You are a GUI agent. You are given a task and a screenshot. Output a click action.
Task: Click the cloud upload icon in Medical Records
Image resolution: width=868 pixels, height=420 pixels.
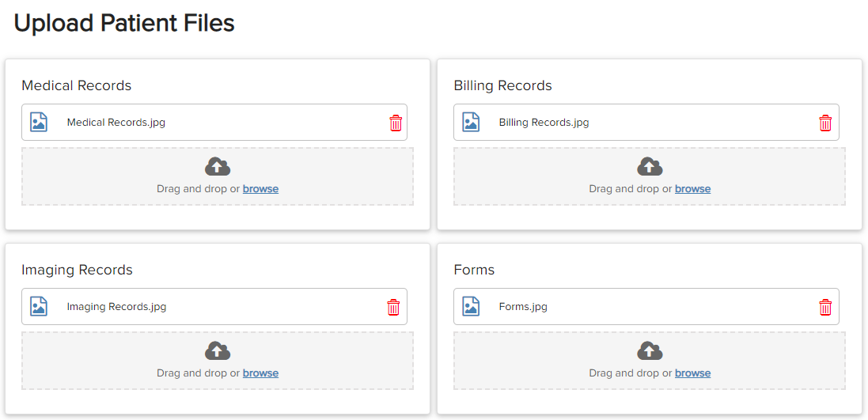click(x=218, y=167)
